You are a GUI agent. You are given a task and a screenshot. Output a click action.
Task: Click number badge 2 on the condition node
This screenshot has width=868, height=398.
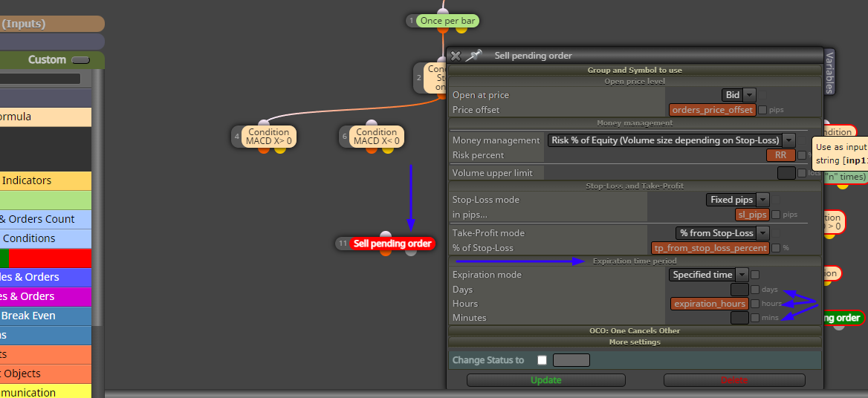pos(419,78)
